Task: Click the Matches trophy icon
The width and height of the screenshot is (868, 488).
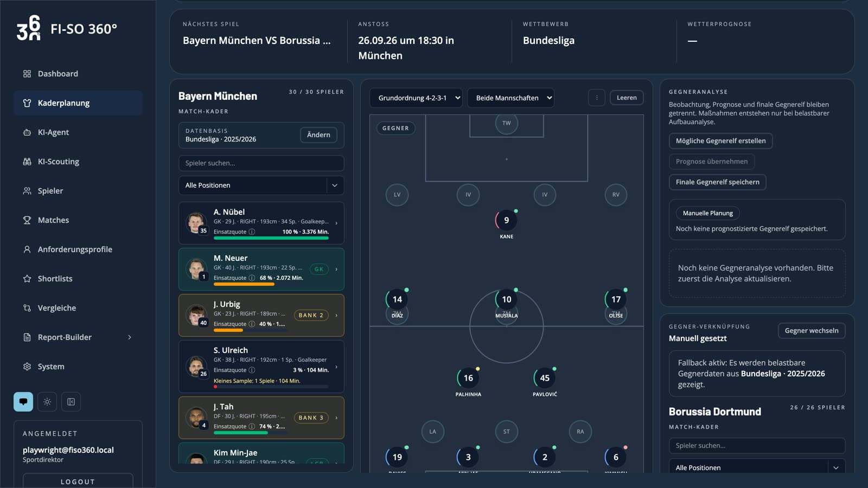Action: pos(27,220)
